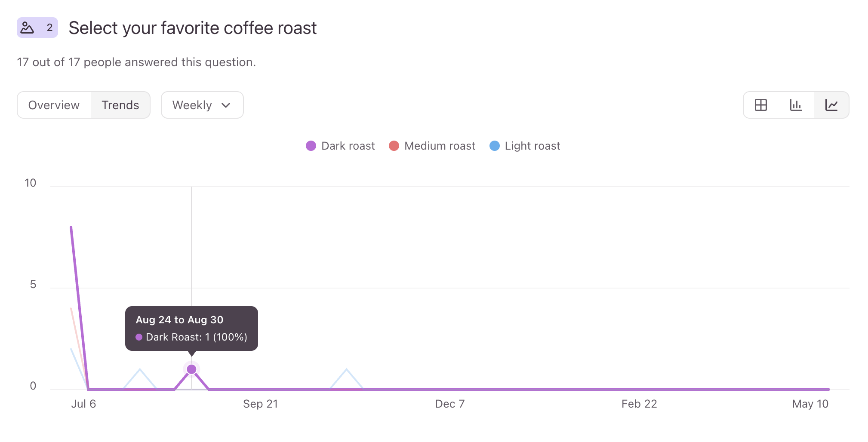Switch to table view icon
Screen dimensions: 868x442
click(761, 105)
